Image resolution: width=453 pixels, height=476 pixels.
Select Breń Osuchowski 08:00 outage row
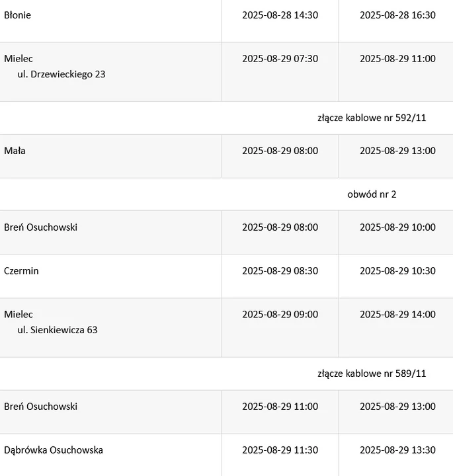point(226,233)
